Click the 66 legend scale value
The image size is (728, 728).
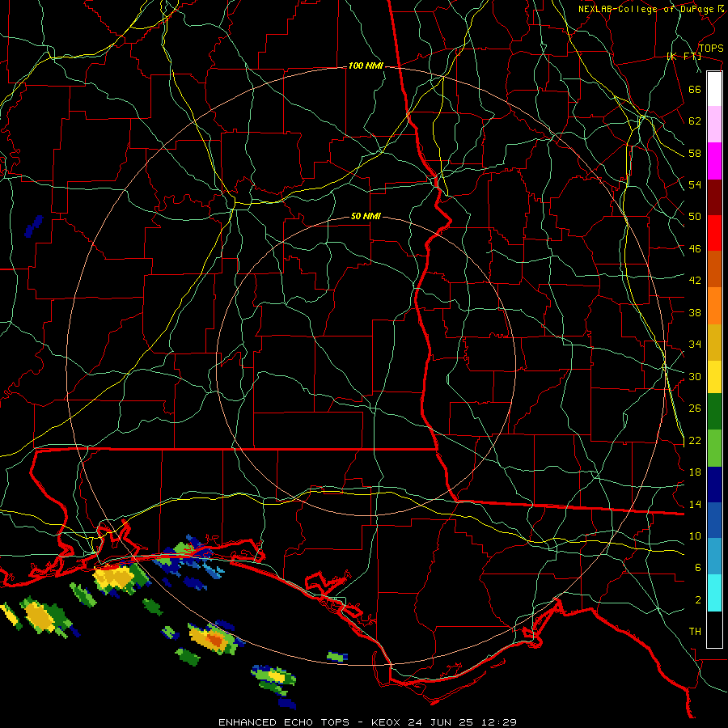click(695, 89)
